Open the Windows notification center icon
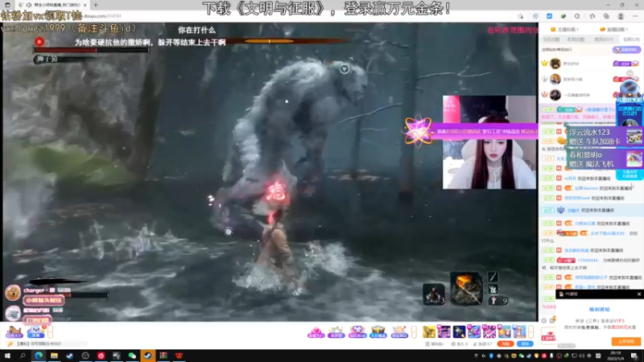This screenshot has height=362, width=644. [x=635, y=356]
